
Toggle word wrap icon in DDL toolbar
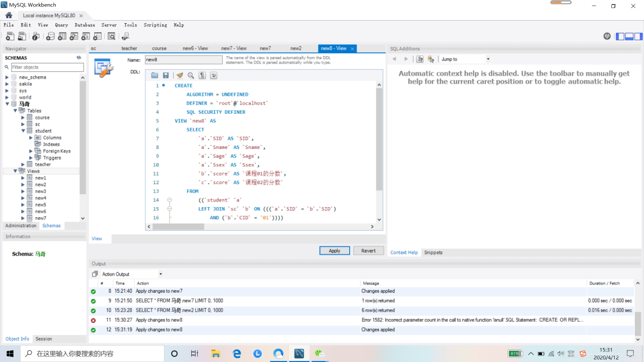213,75
